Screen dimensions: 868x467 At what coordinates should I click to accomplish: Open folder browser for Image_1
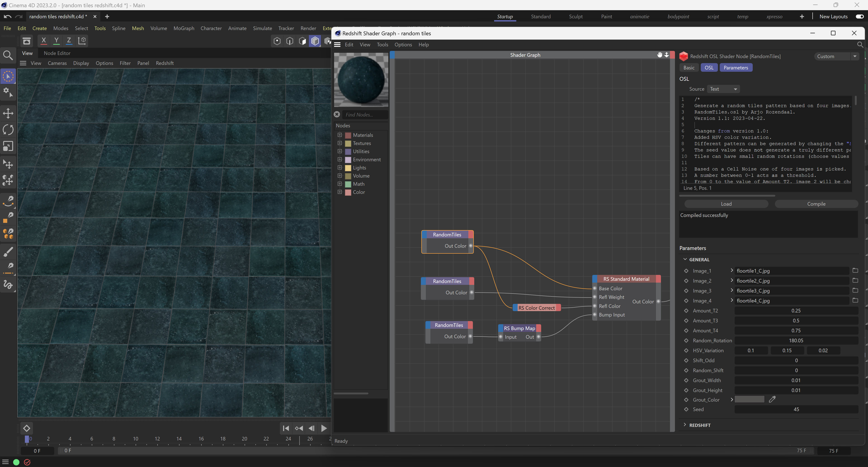click(855, 270)
